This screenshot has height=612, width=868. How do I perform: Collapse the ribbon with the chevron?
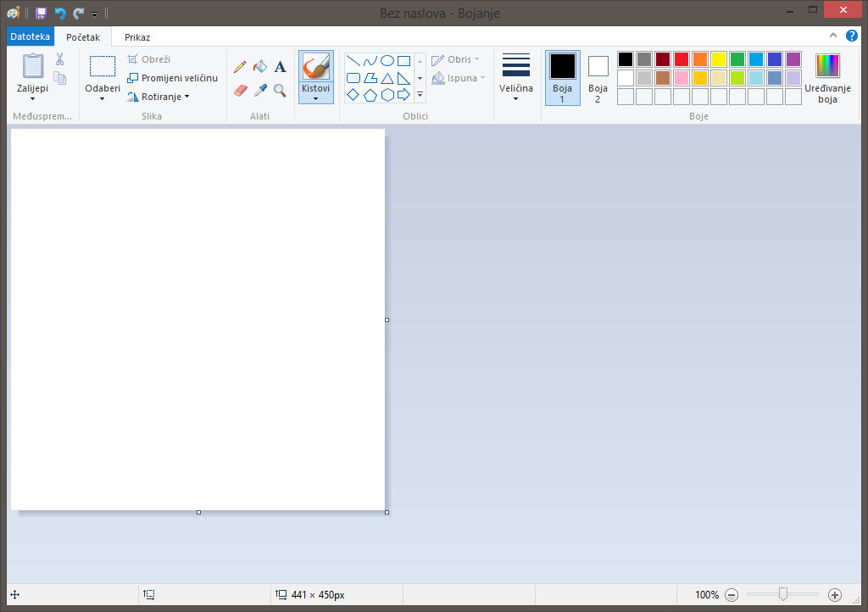[x=833, y=36]
